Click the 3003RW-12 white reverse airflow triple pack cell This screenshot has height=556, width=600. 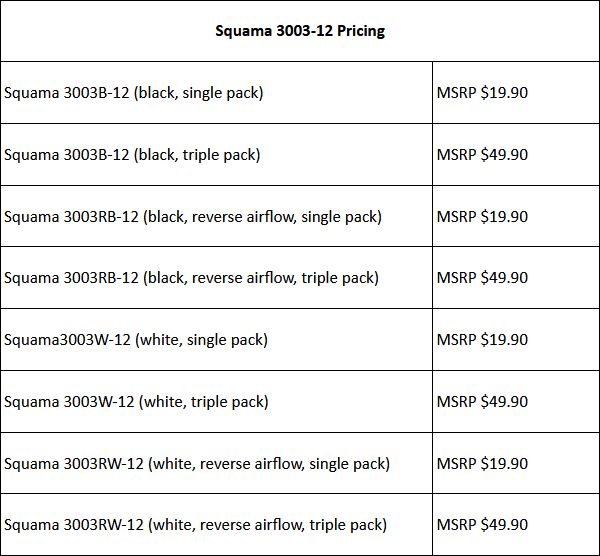pyautogui.click(x=217, y=525)
